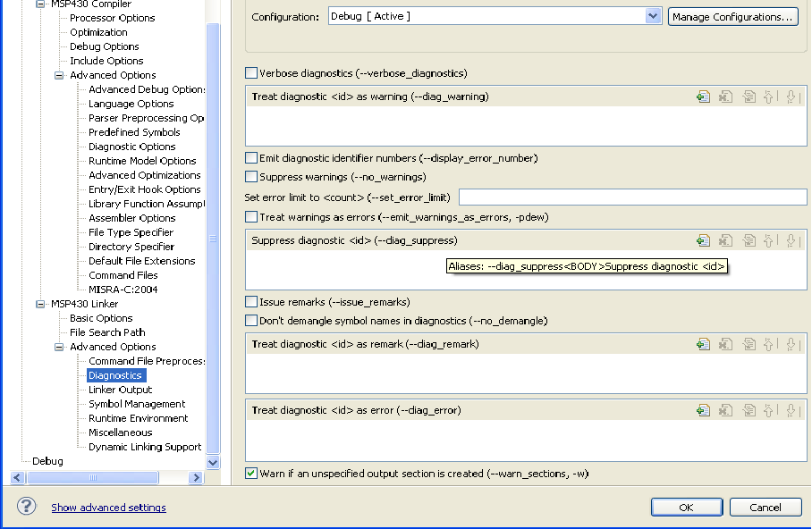812x529 pixels.
Task: Select Diagnostic Options in the compiler tree
Action: [132, 147]
